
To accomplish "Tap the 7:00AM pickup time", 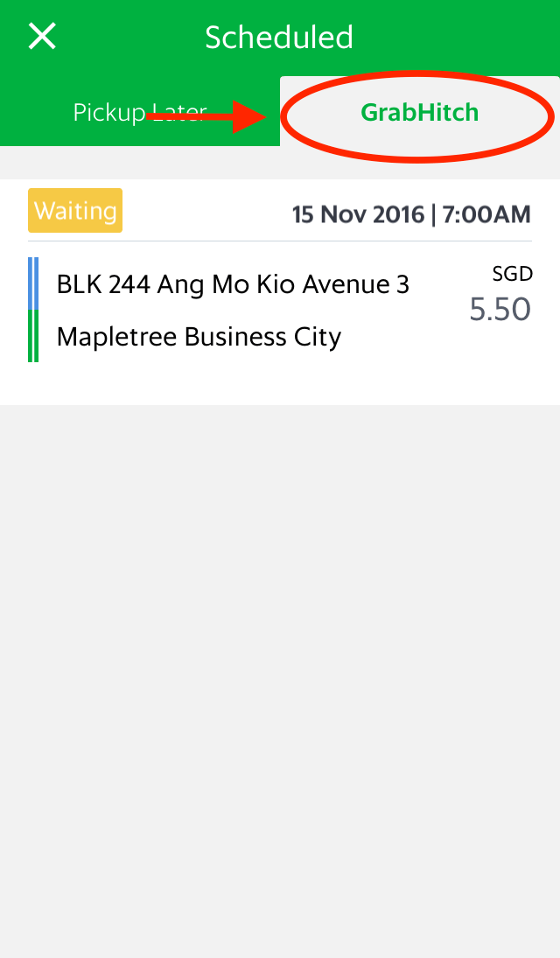I will point(486,214).
